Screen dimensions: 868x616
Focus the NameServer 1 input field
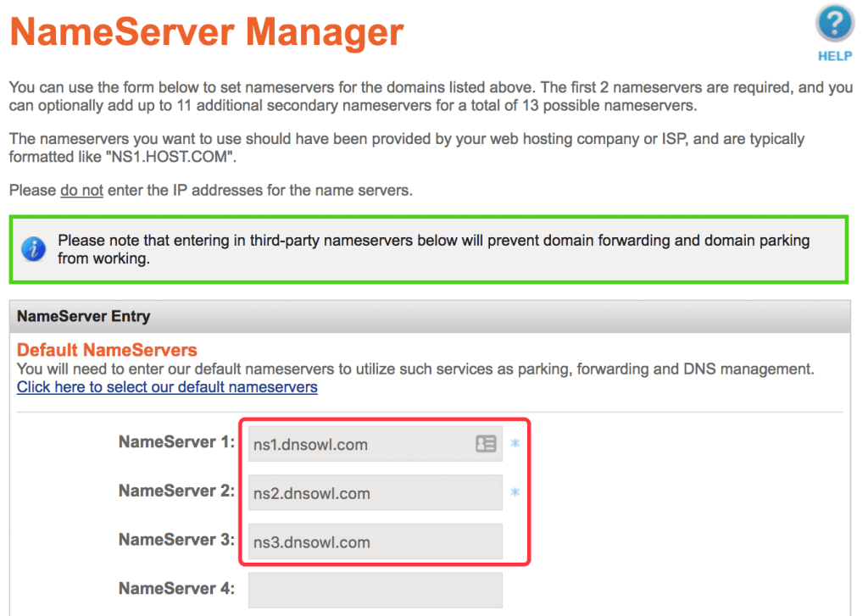point(375,444)
